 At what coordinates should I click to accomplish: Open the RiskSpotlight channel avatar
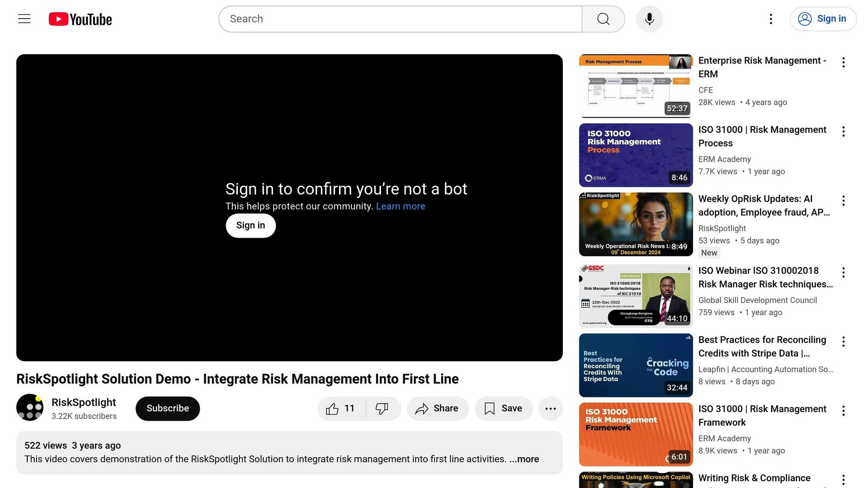(30, 407)
